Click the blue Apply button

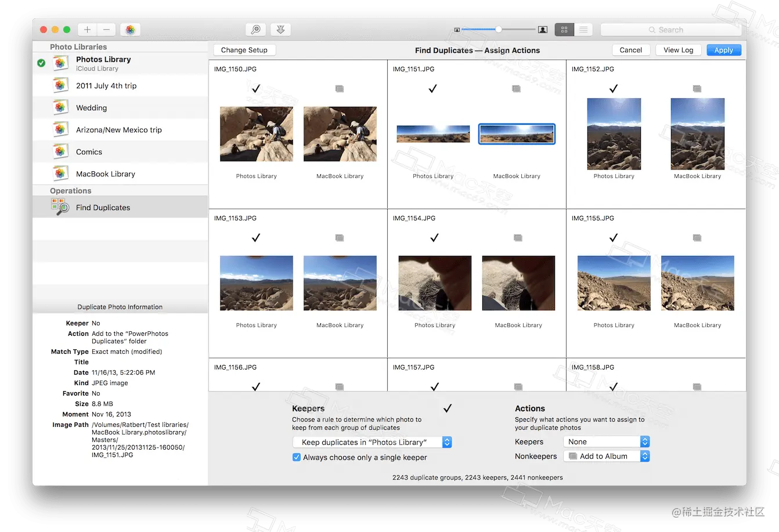coord(724,50)
